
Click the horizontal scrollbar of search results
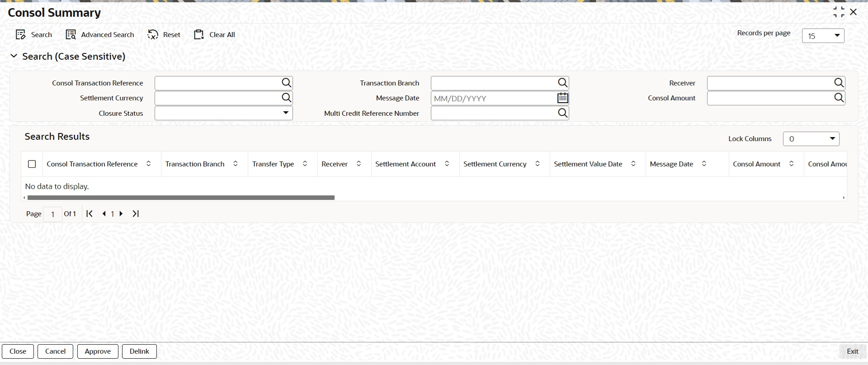tap(181, 198)
